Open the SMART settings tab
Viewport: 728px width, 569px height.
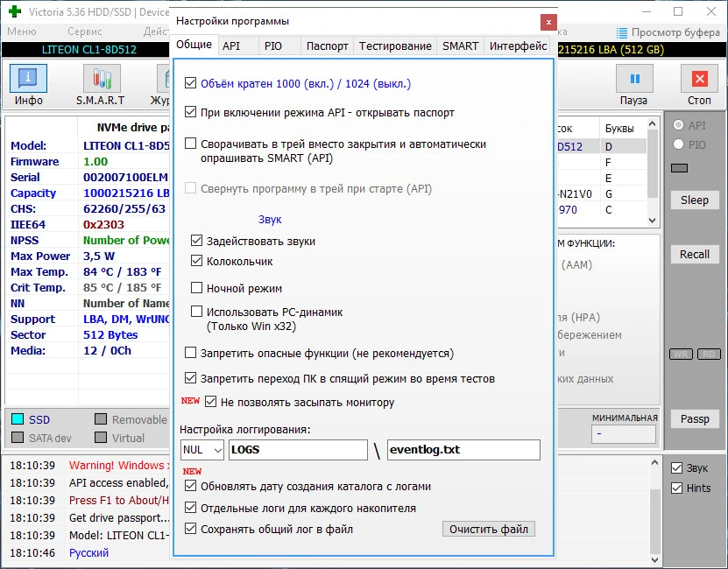click(460, 46)
